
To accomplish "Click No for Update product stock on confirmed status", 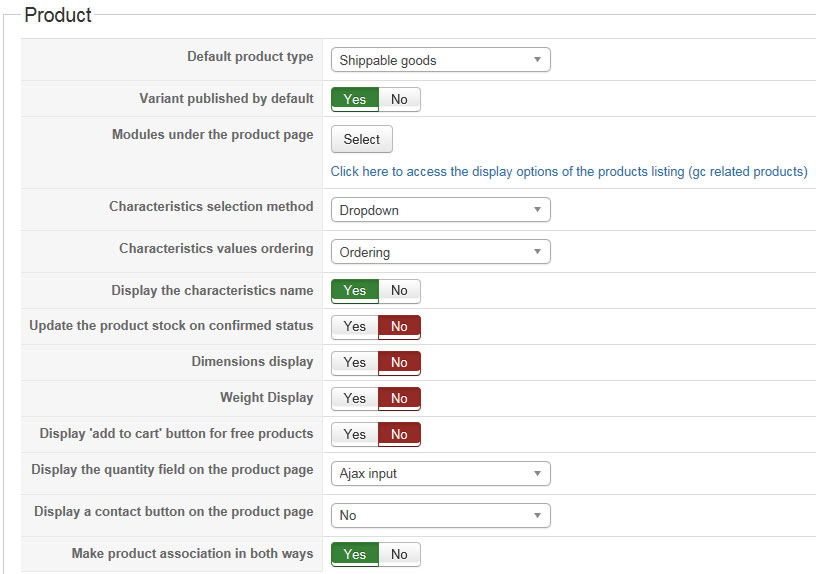I will click(x=399, y=326).
